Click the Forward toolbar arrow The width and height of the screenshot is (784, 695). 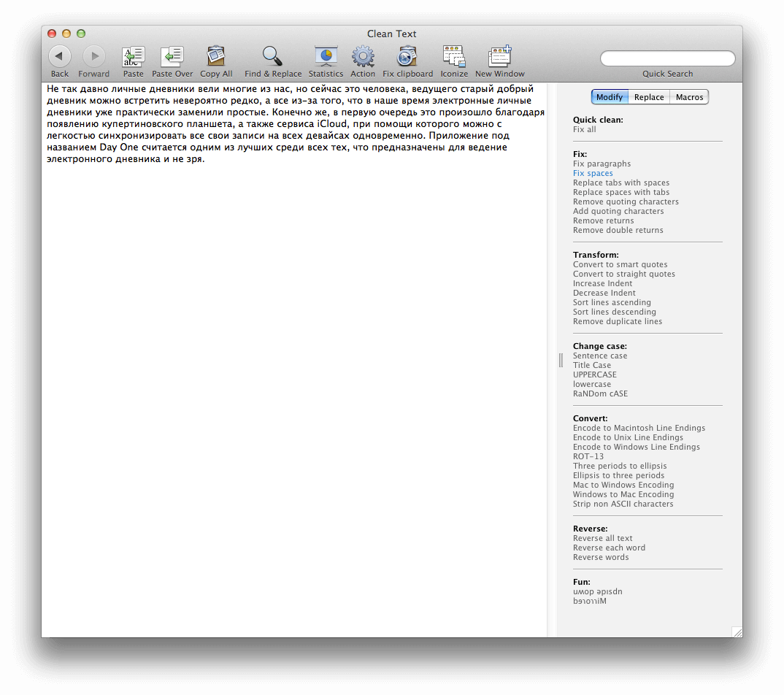tap(94, 56)
